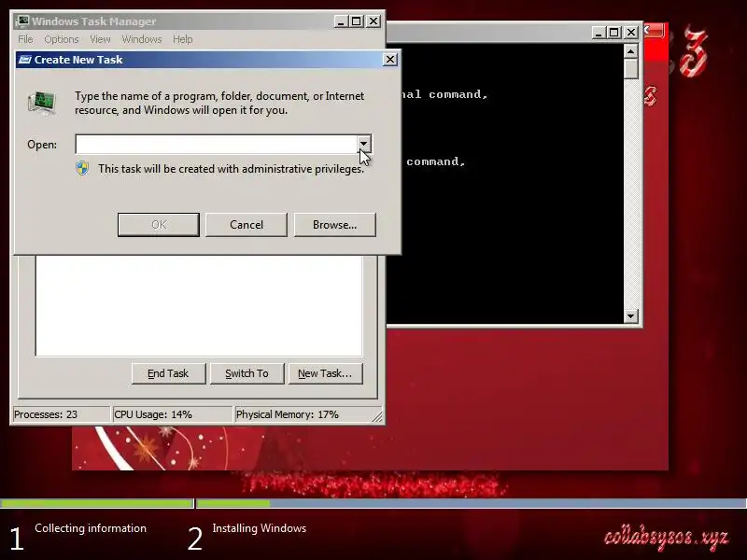Click the Browse... button
The height and width of the screenshot is (560, 747).
pos(335,224)
